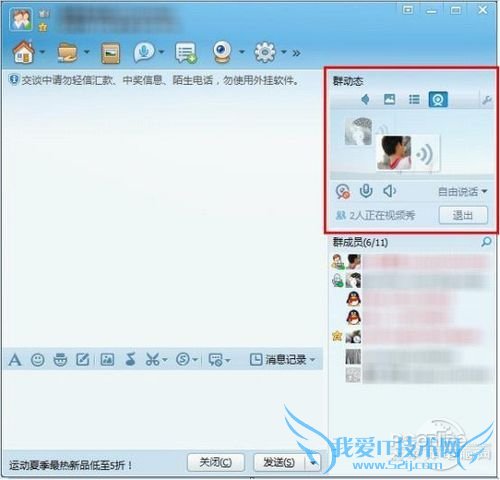Start group voice chat microphone bubble icon
The image size is (500, 480).
[x=144, y=52]
